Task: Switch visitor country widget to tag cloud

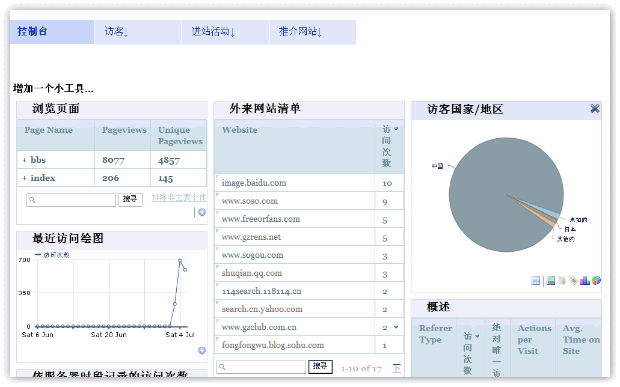Action: [573, 281]
